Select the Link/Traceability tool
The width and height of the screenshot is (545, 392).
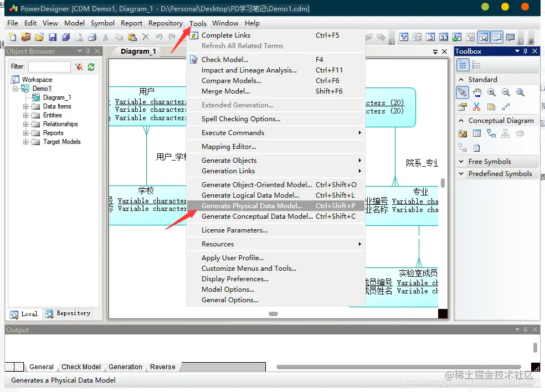[506, 107]
